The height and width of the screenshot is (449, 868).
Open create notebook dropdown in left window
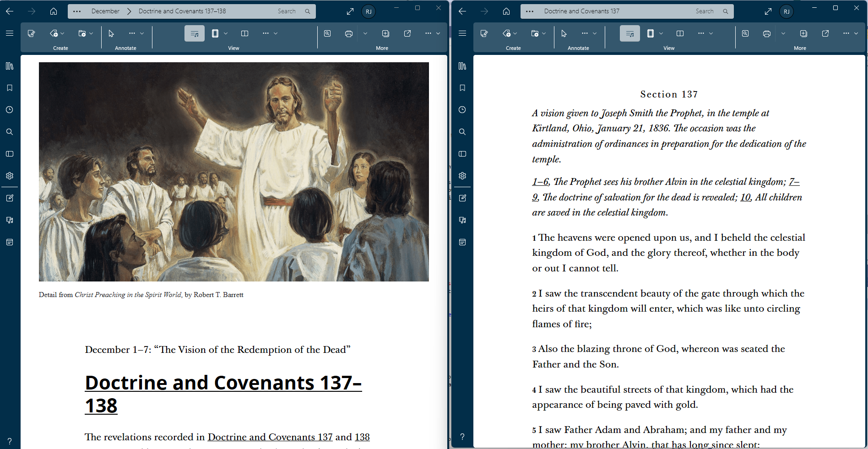86,33
